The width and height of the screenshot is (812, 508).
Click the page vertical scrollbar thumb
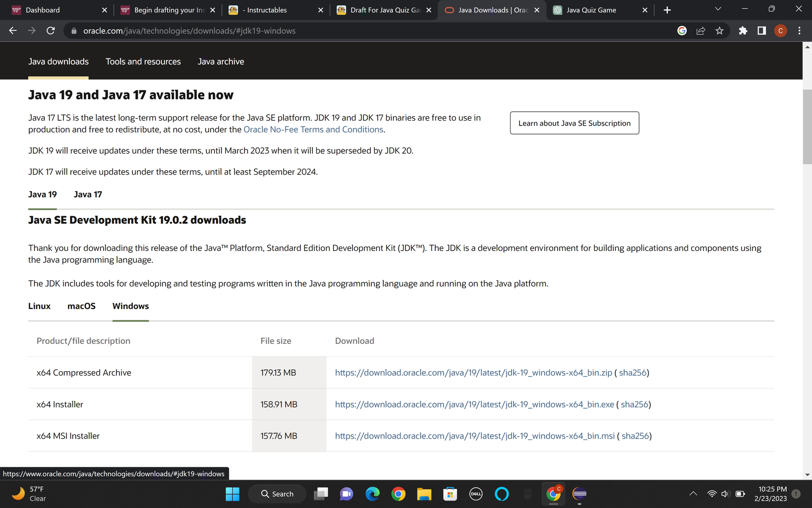(x=808, y=127)
